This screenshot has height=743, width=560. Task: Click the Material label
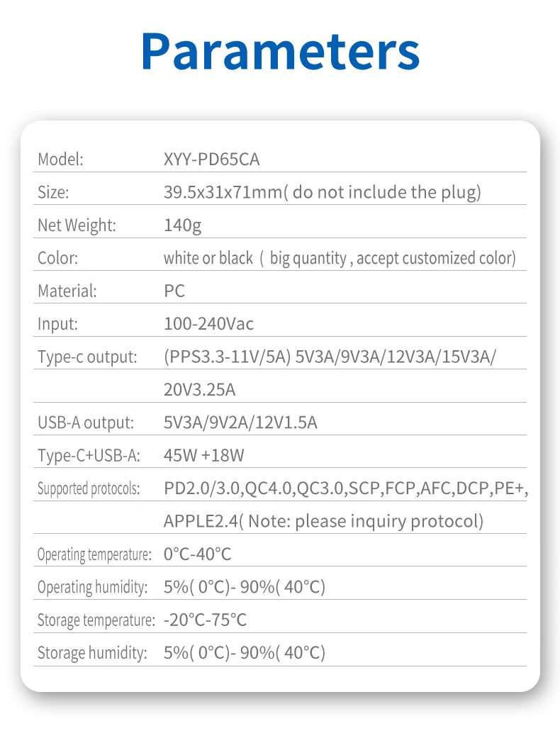(x=67, y=291)
